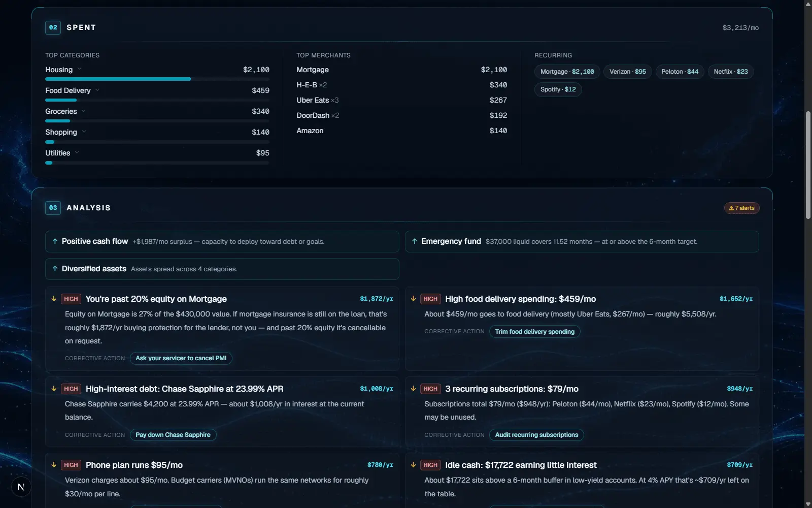
Task: Click the down arrow on the Phone plan alert
Action: [54, 465]
